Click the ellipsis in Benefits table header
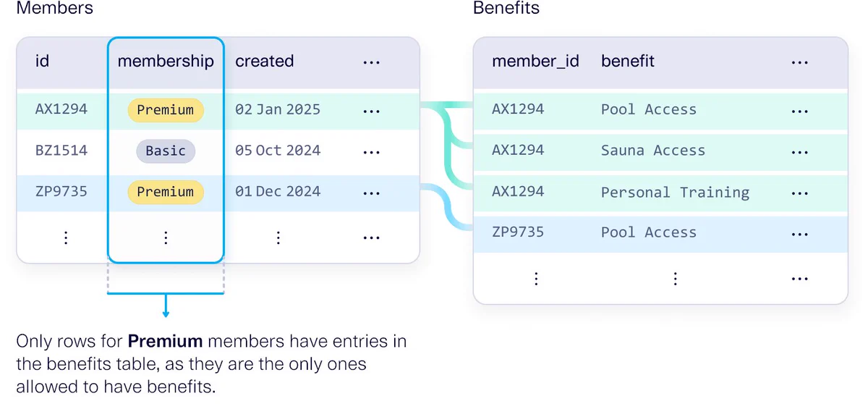868x404 pixels. click(x=799, y=62)
